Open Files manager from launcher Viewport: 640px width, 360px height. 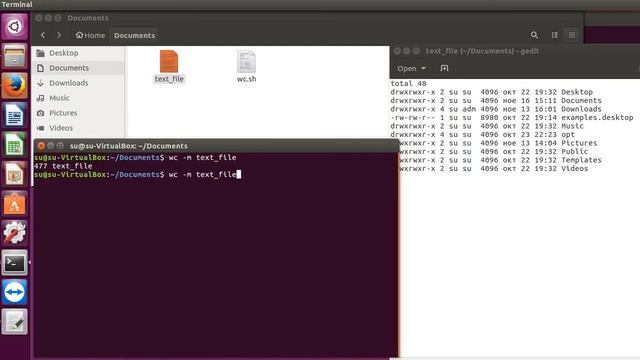pyautogui.click(x=14, y=56)
